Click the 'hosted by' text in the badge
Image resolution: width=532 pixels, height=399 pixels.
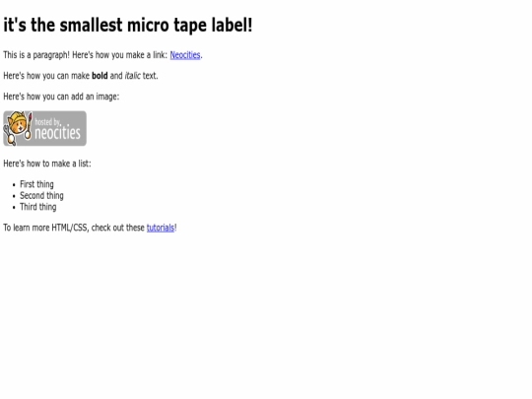pos(47,121)
